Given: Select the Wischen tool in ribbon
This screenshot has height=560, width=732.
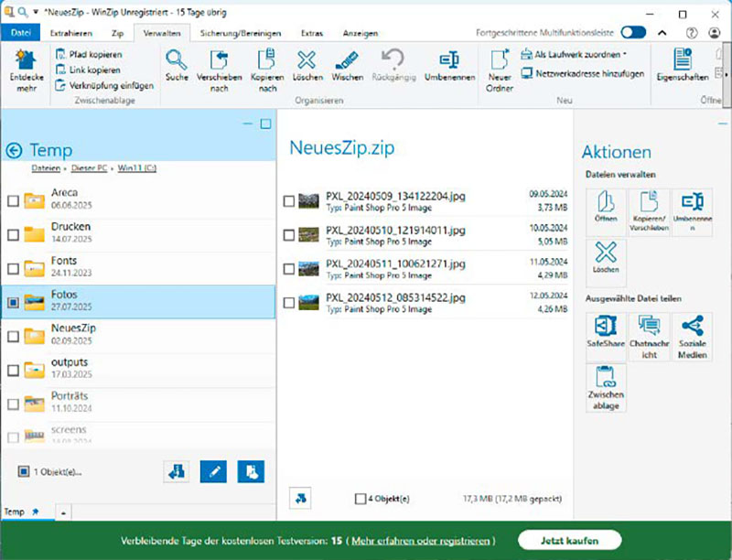Looking at the screenshot, I should (x=347, y=61).
